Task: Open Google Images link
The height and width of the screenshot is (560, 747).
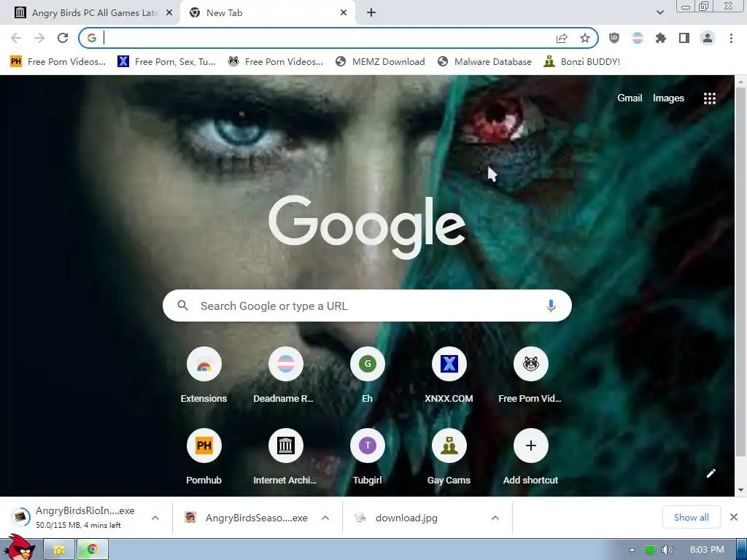Action: coord(668,98)
